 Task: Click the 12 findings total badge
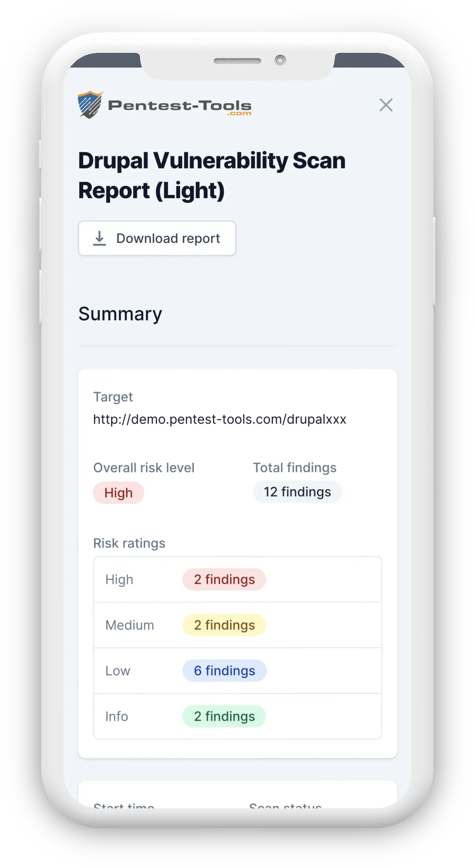click(x=297, y=492)
